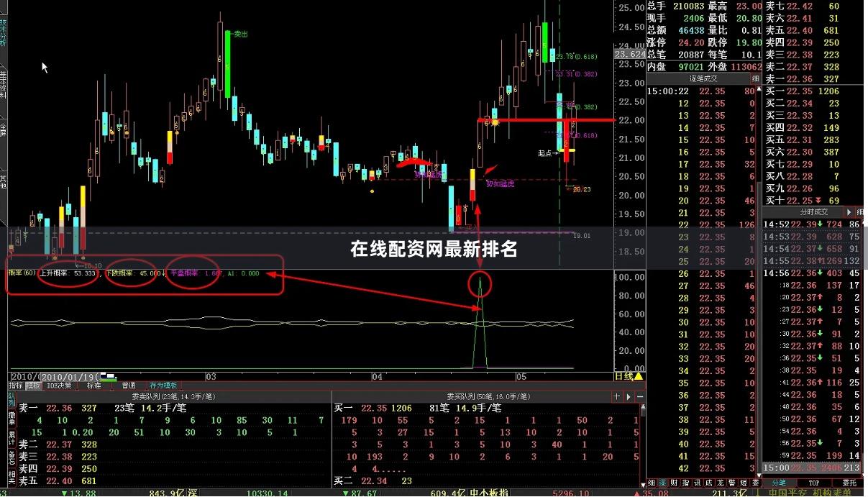Click the 细 button beside 逐笔成交

[755, 78]
